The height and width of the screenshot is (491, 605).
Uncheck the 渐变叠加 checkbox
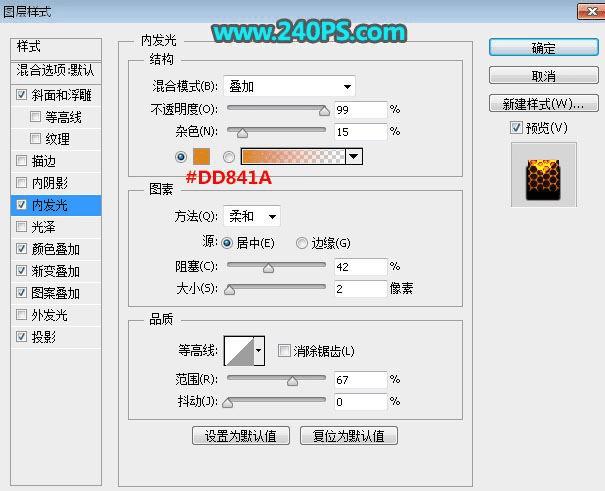click(22, 271)
